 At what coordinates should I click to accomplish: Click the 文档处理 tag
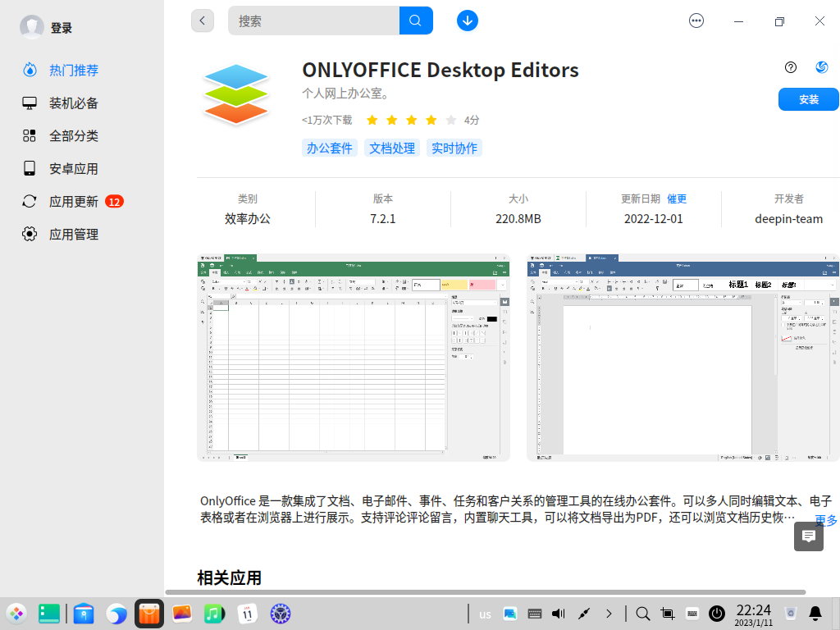(x=392, y=148)
